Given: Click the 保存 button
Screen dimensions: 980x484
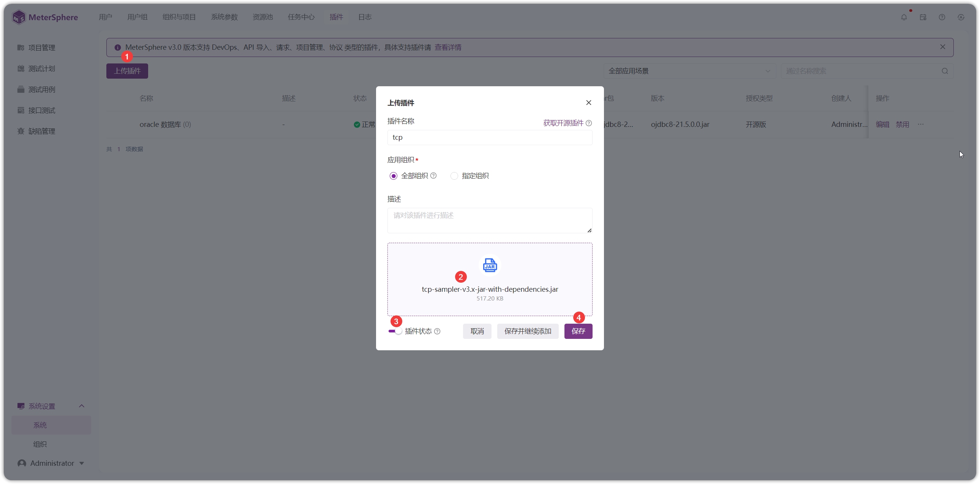Looking at the screenshot, I should pos(578,331).
